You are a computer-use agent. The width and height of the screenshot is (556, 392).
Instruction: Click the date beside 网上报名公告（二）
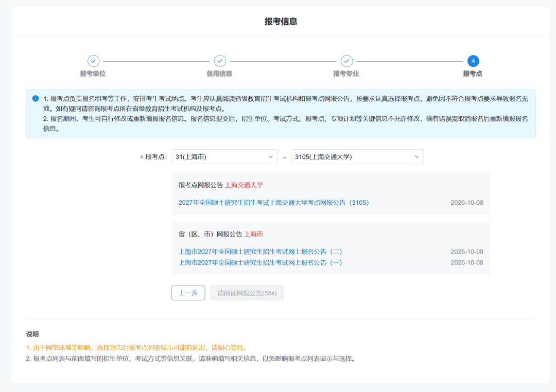466,252
